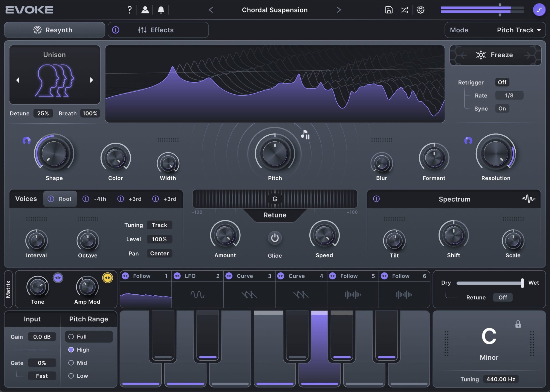
Task: Toggle the Glide power button
Action: click(x=275, y=238)
